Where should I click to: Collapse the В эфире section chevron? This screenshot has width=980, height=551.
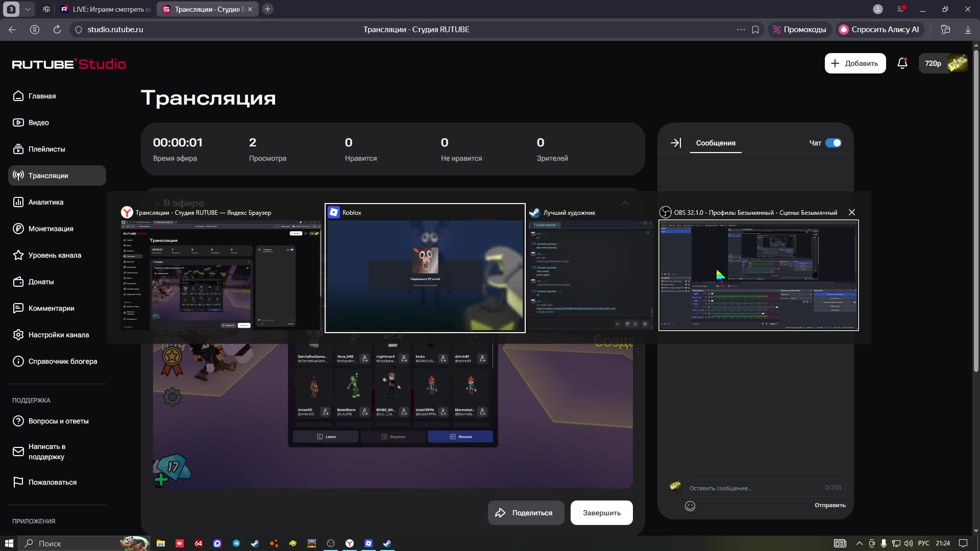(625, 203)
